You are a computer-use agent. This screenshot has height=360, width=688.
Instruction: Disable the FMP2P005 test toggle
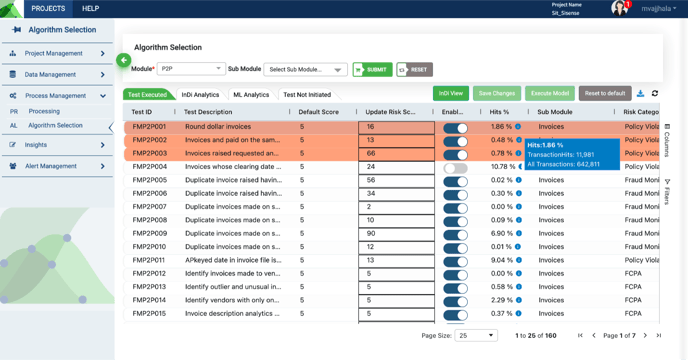pos(455,181)
